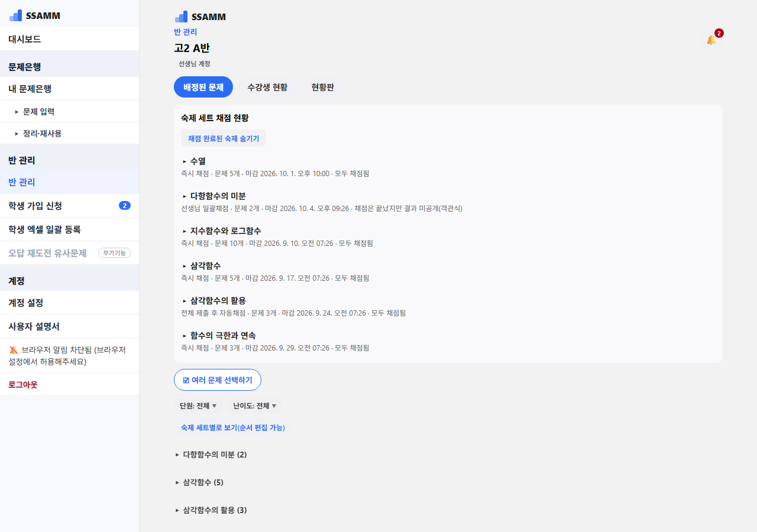Screen dimensions: 757x532
Task: Click the SSAMM logo above 반 관리
Action: [200, 17]
